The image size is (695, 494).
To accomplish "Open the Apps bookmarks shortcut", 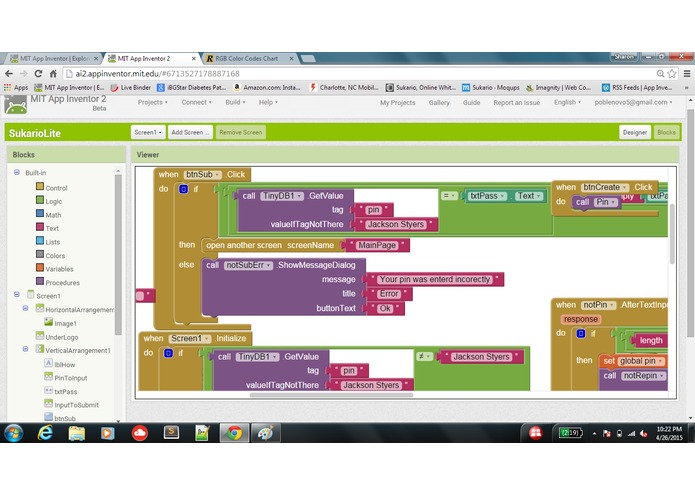I will click(x=16, y=87).
